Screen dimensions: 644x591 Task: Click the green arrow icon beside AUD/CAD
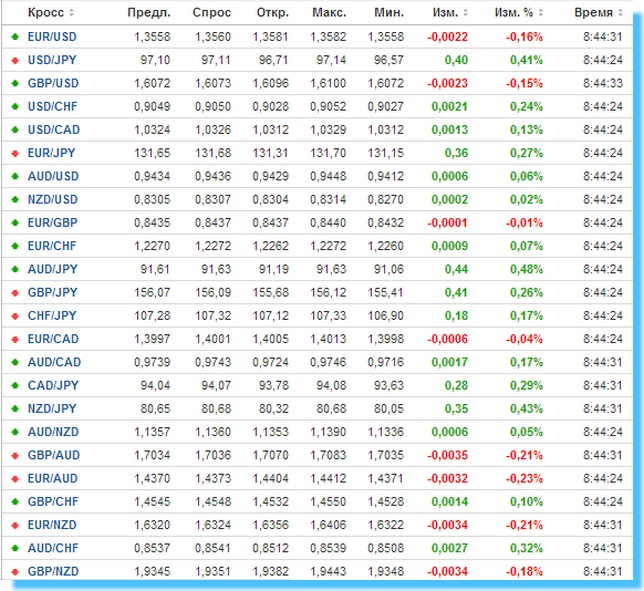coord(15,362)
